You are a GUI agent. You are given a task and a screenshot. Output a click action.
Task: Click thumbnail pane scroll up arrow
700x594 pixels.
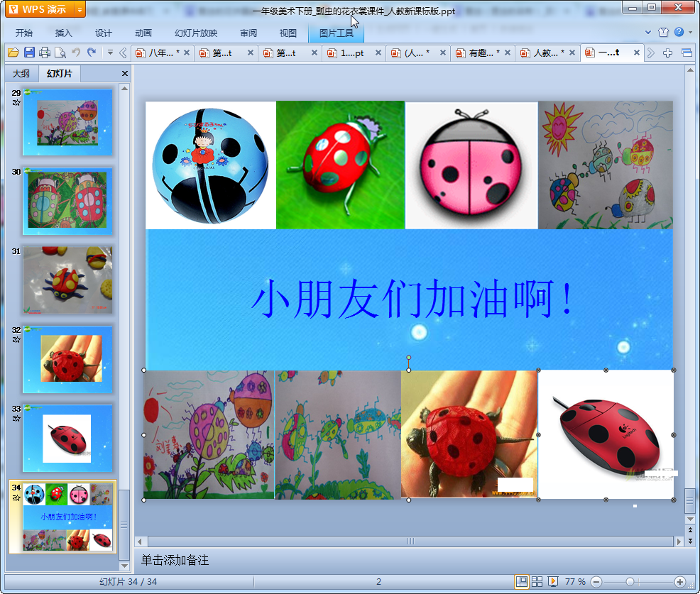pos(124,89)
